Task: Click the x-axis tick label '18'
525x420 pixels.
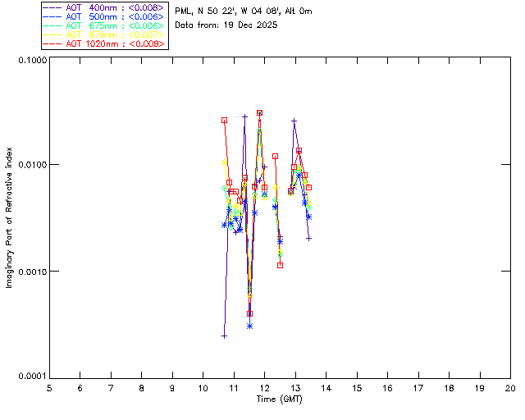Action: click(x=449, y=388)
